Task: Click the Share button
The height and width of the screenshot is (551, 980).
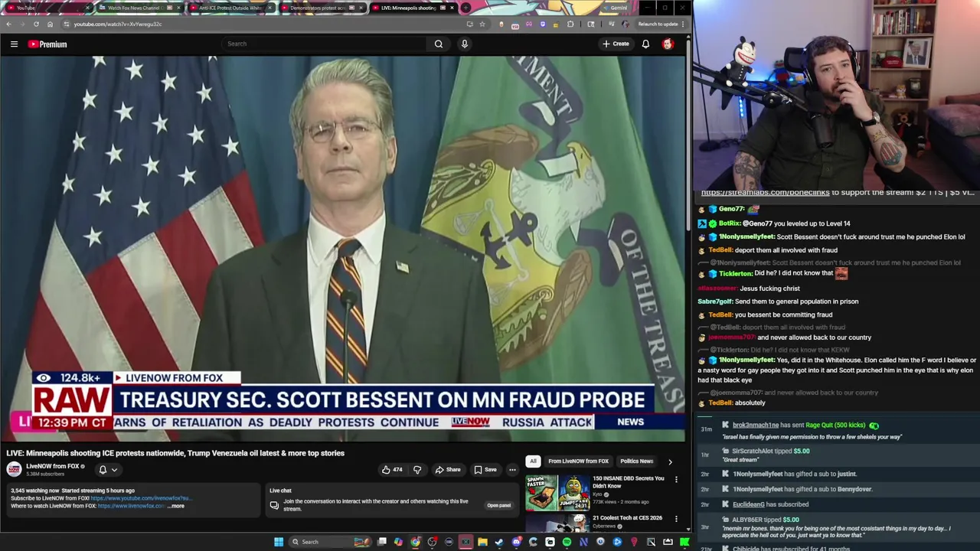Action: (x=448, y=470)
